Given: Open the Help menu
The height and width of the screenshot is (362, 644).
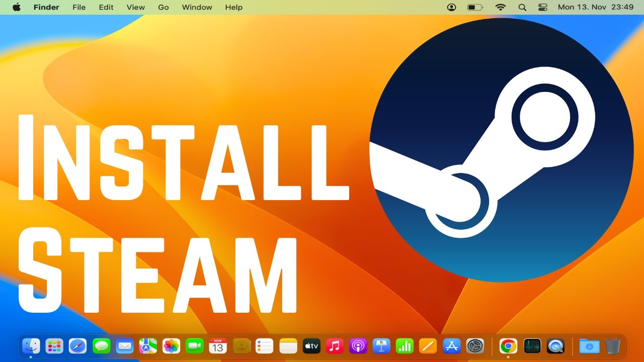Looking at the screenshot, I should (x=234, y=7).
